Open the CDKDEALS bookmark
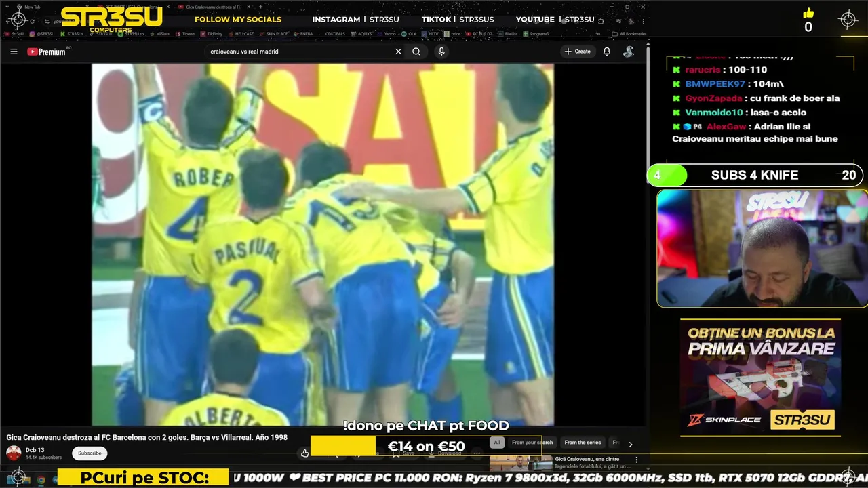 pos(335,33)
